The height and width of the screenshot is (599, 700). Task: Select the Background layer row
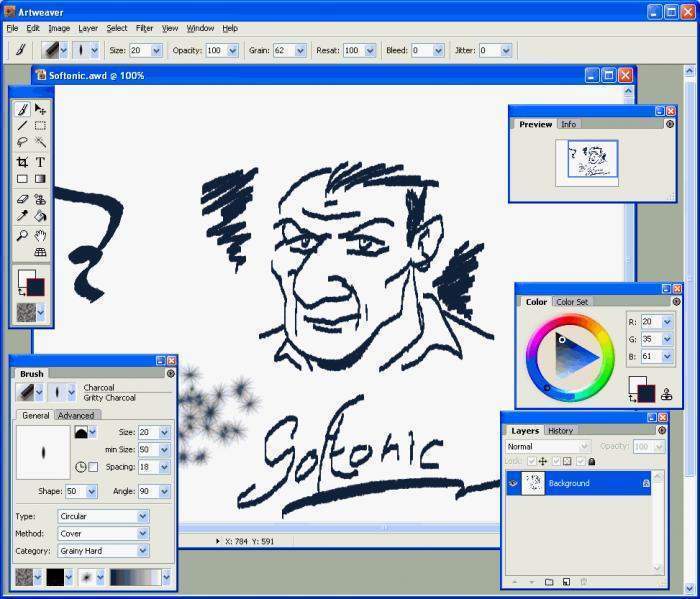[x=578, y=483]
